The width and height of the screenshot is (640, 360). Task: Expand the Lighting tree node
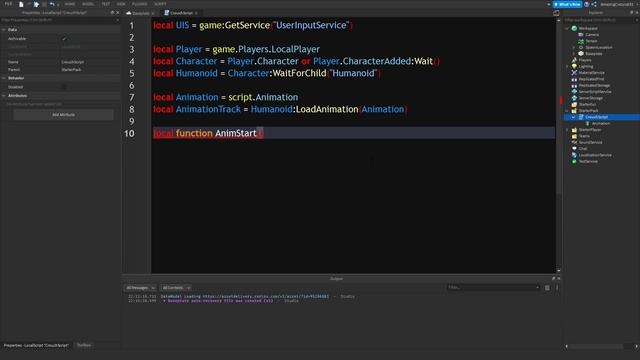567,67
